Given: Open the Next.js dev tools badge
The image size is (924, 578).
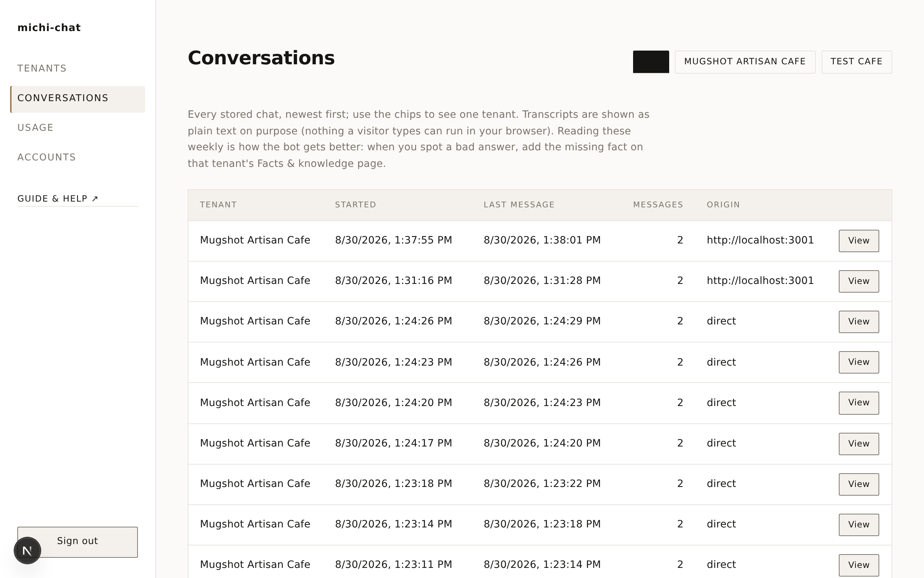Looking at the screenshot, I should pos(27,551).
